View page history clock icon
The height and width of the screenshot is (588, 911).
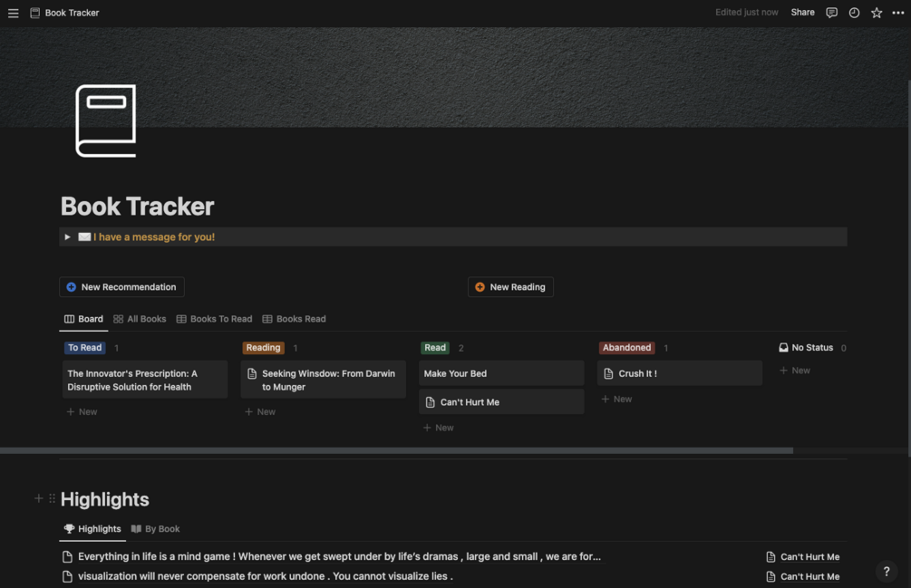click(x=854, y=13)
